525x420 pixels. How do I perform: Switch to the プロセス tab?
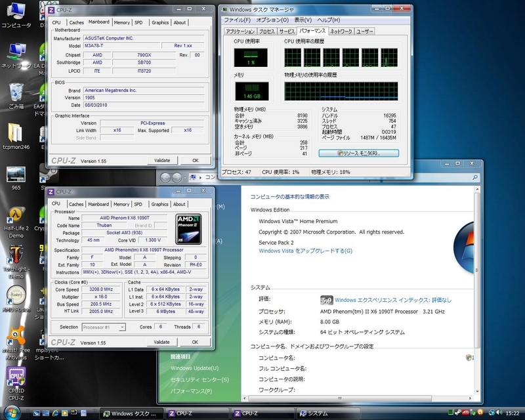click(x=267, y=31)
